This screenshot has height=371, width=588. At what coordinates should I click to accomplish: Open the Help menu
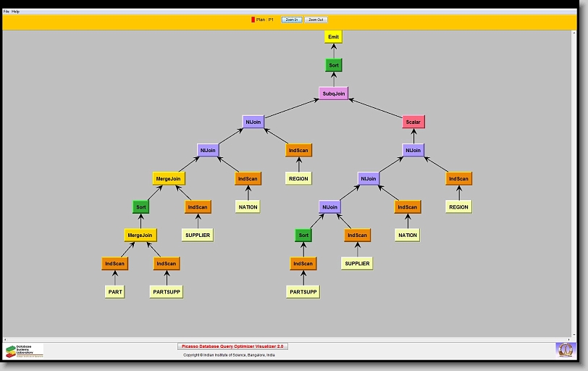point(16,12)
